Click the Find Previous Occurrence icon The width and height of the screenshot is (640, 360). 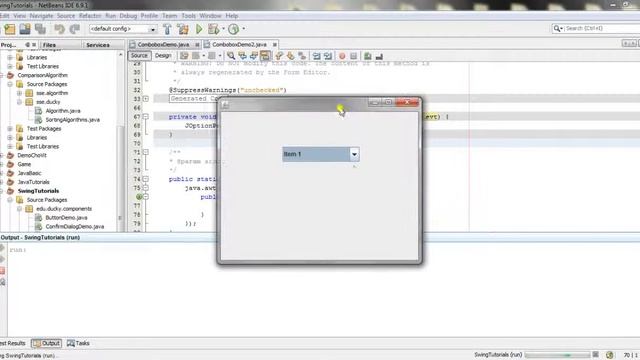[242, 56]
